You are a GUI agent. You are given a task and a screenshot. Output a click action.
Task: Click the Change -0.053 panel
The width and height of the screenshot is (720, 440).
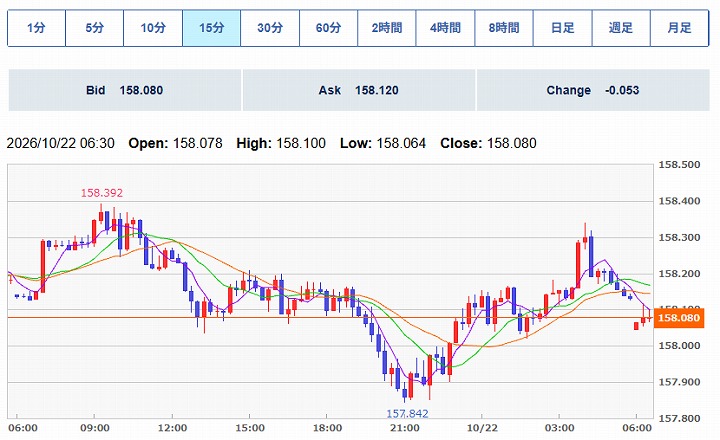593,90
